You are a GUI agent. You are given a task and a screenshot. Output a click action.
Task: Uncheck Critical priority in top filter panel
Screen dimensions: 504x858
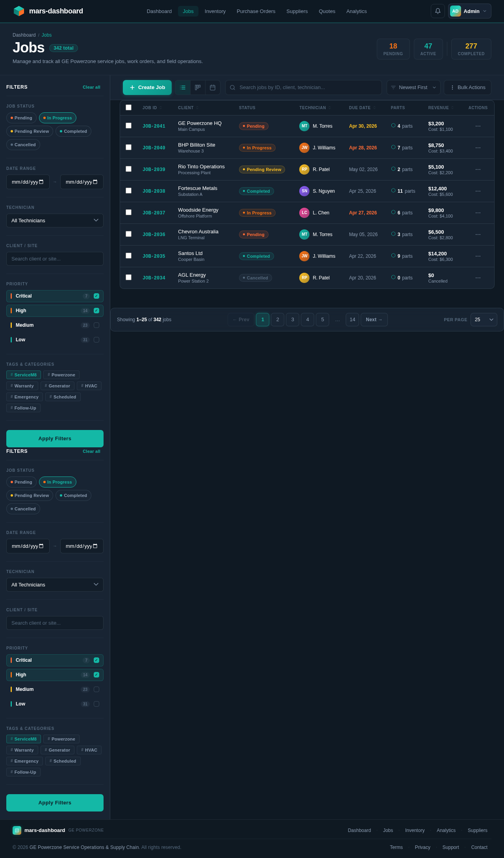coord(96,296)
